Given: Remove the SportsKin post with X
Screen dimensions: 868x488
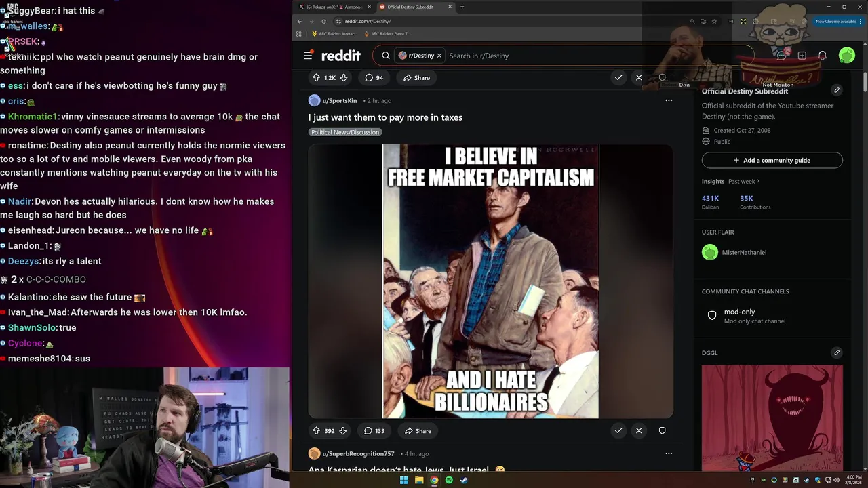Looking at the screenshot, I should pyautogui.click(x=639, y=430).
